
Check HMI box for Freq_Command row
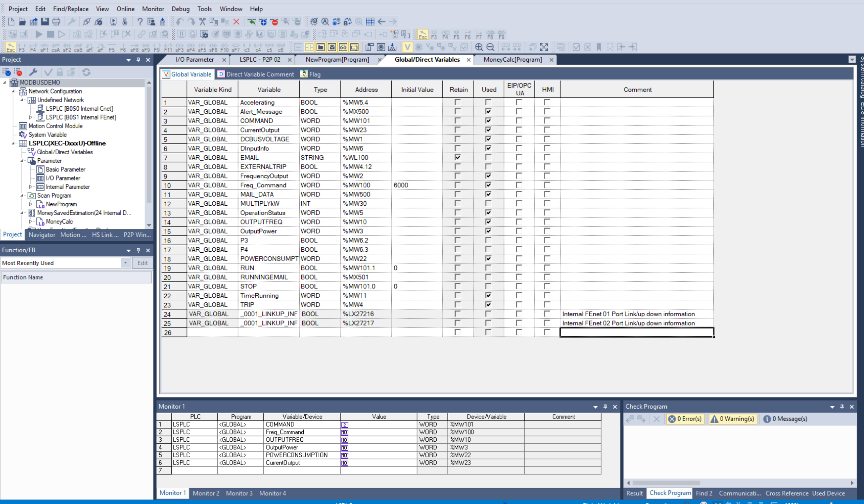click(x=547, y=185)
